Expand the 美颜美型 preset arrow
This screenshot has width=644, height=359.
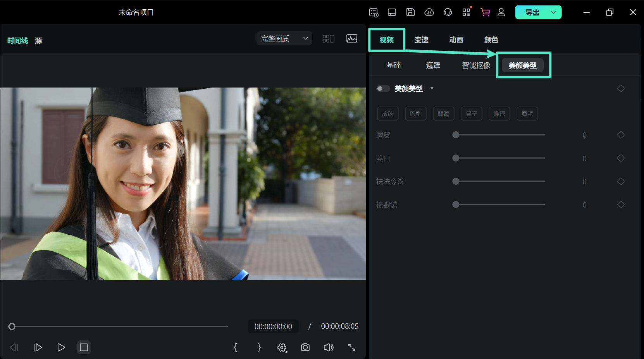point(432,88)
